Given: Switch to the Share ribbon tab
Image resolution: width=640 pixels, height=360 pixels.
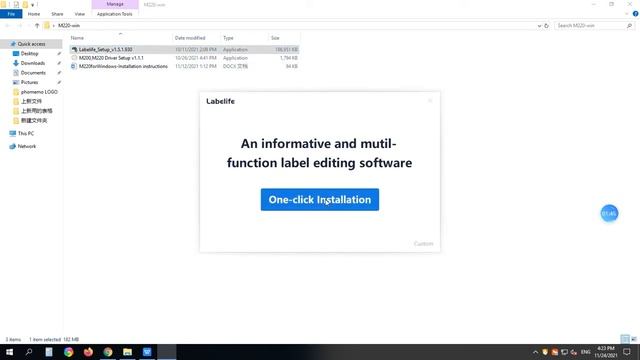Looking at the screenshot, I should pyautogui.click(x=57, y=14).
